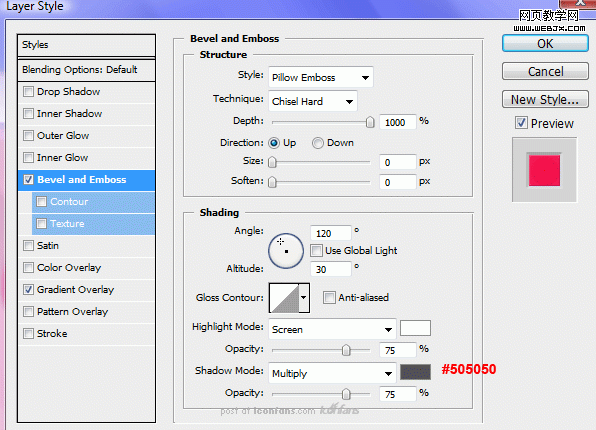Click the Depth slider handle
The image size is (596, 430).
(x=370, y=122)
